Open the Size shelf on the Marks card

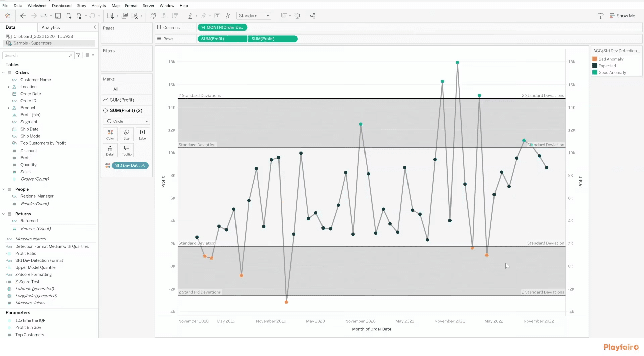[x=127, y=134]
